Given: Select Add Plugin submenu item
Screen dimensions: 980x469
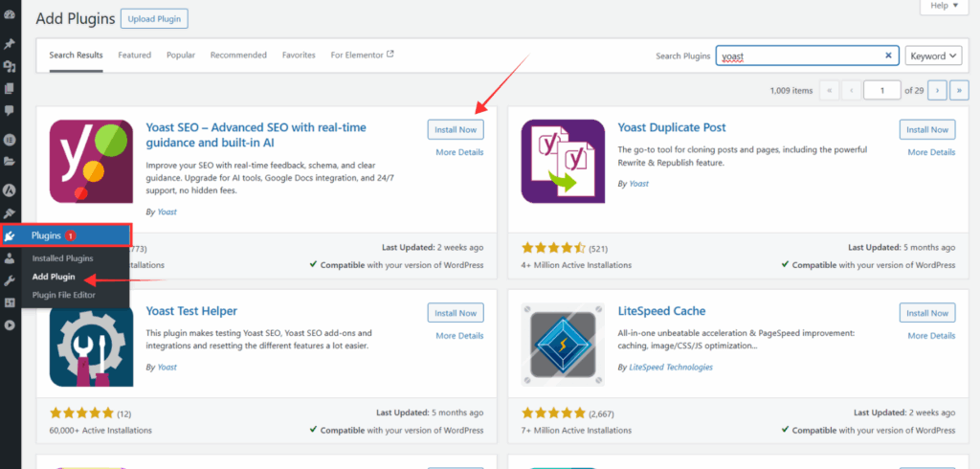Looking at the screenshot, I should pyautogui.click(x=54, y=277).
